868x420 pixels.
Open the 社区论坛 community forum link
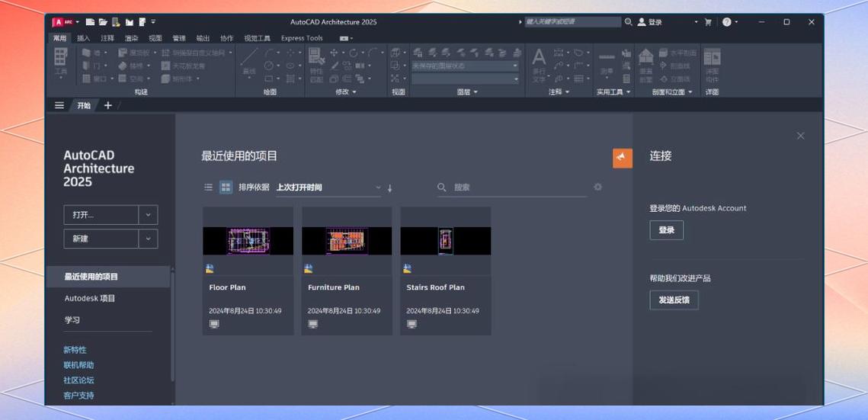[78, 380]
